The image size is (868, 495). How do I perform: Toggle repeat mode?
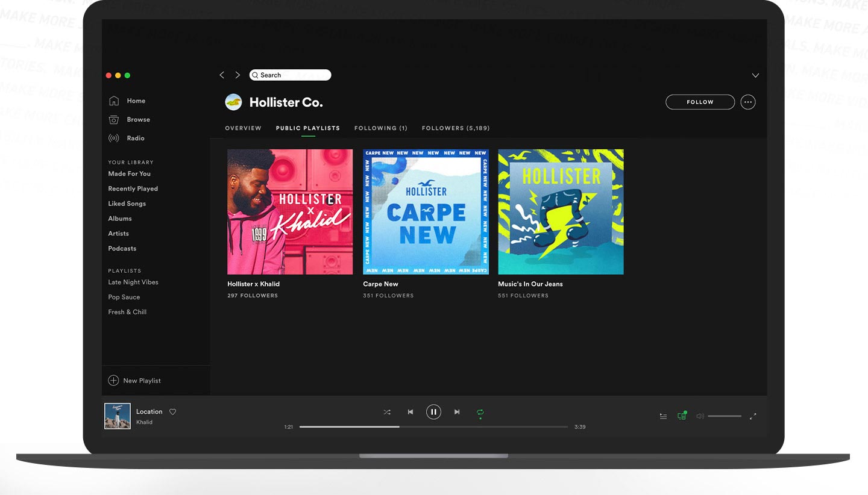[480, 412]
